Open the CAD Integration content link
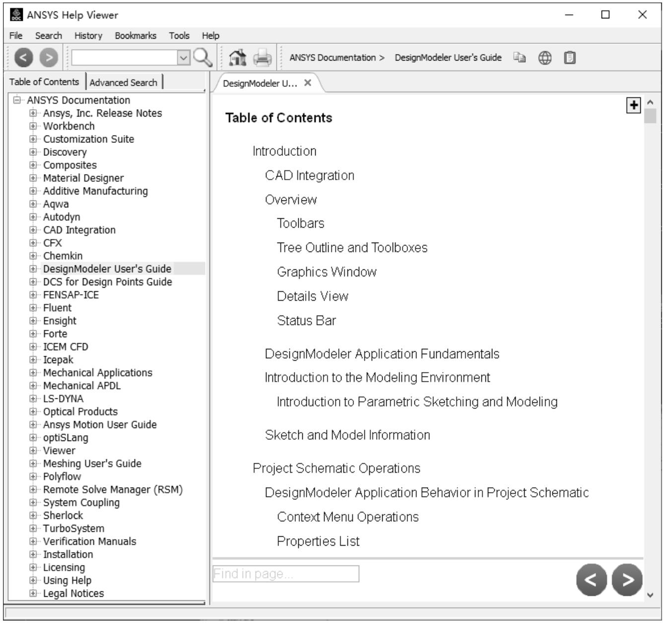This screenshot has width=672, height=631. coord(310,175)
